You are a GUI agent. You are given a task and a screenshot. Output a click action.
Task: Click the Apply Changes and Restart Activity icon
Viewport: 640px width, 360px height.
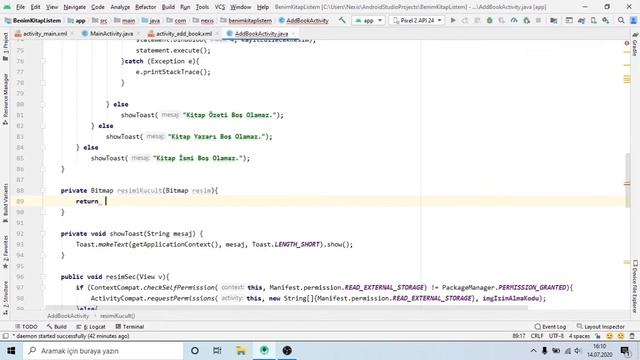[465, 20]
